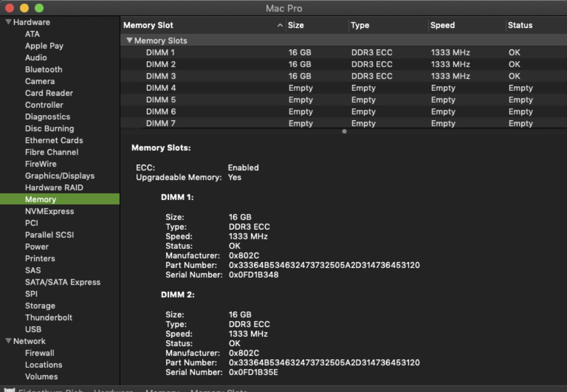View Printers information
This screenshot has height=392, width=567.
click(x=40, y=258)
